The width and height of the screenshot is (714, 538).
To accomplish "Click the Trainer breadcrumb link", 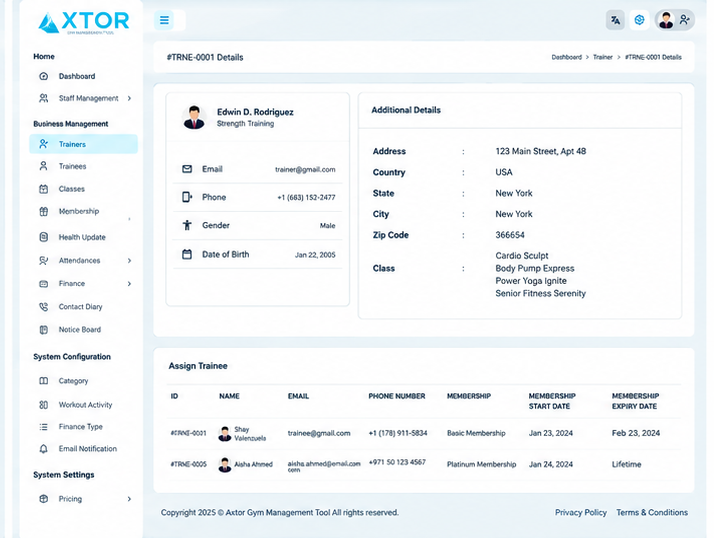I will [x=603, y=57].
